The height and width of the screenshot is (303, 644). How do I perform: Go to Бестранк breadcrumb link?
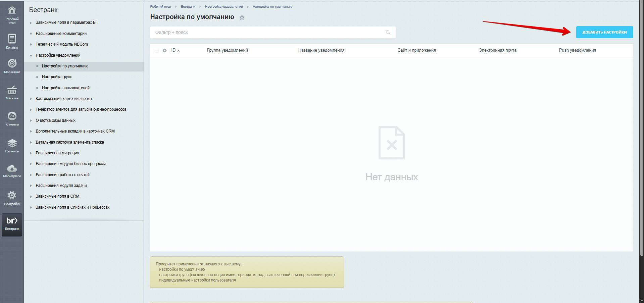pos(188,7)
